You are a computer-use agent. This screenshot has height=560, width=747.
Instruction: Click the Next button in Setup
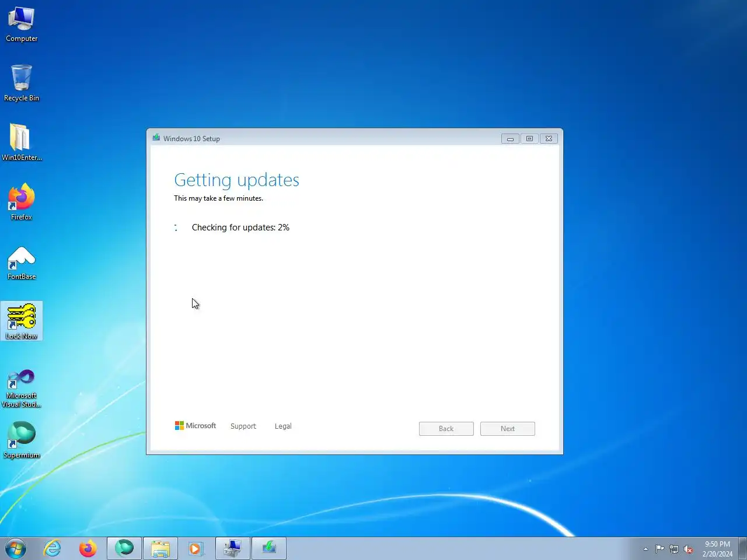(x=508, y=429)
